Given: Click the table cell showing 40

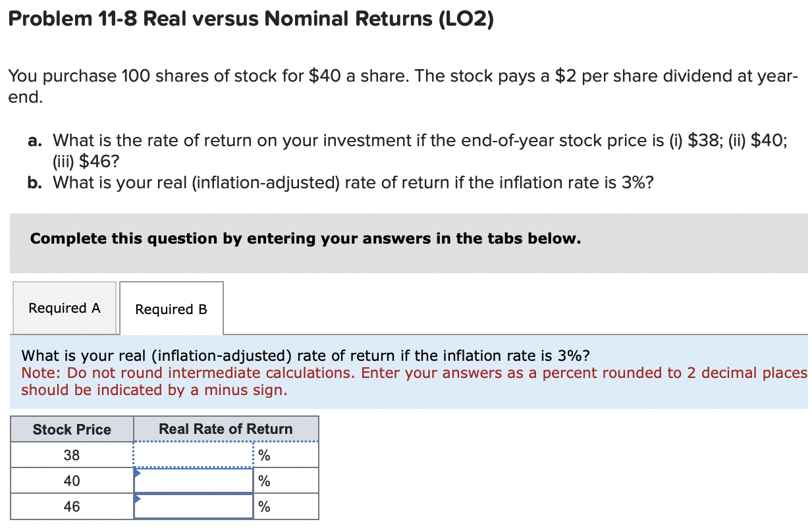Looking at the screenshot, I should 71,480.
